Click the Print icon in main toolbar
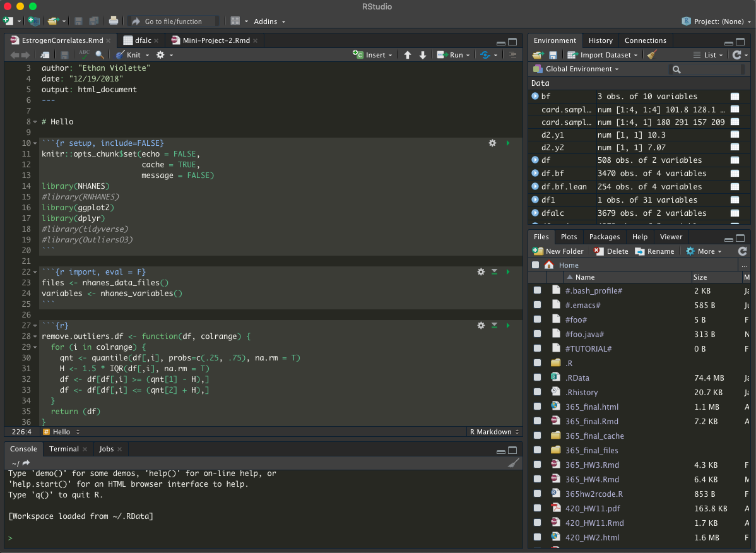The height and width of the screenshot is (553, 756). click(x=114, y=21)
